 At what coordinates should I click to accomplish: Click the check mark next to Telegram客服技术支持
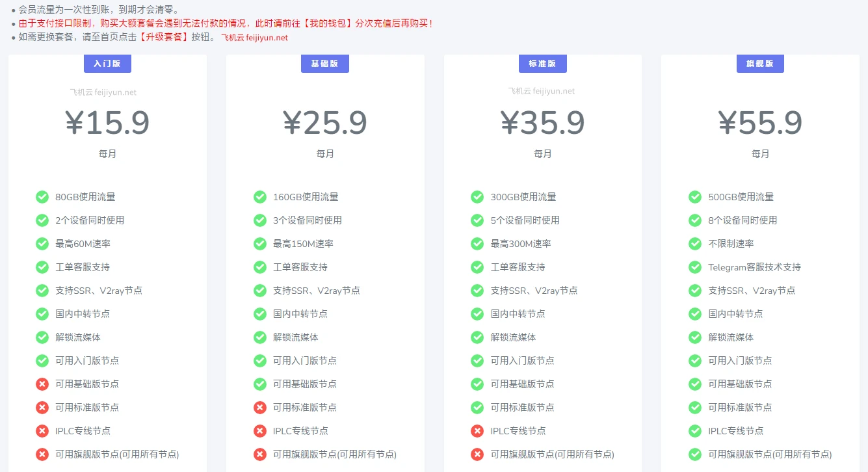[694, 267]
